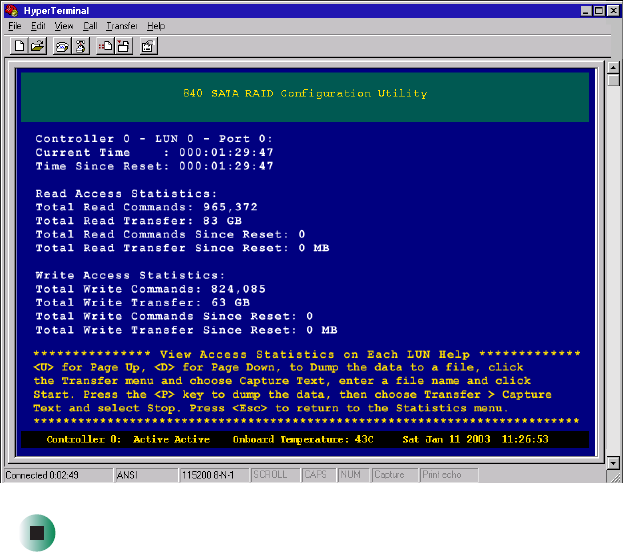Open the Transfer menu
Screen dimensions: 623x552
[122, 26]
